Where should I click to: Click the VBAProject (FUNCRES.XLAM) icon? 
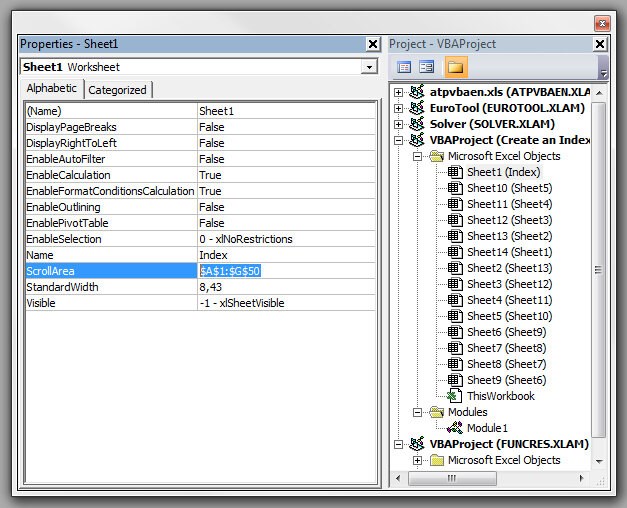(x=416, y=444)
